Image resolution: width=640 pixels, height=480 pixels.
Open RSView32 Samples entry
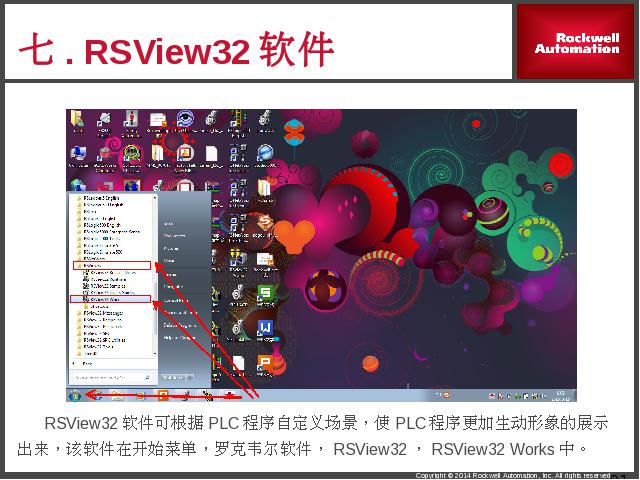[x=104, y=286]
